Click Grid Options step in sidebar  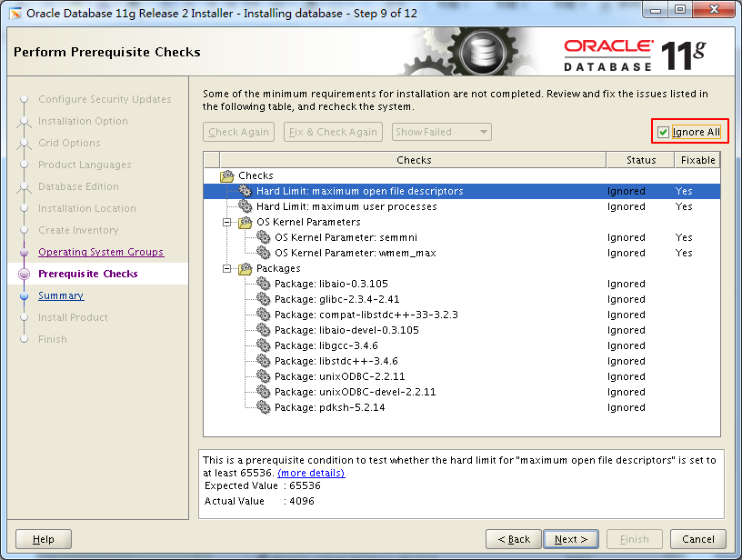pos(69,143)
